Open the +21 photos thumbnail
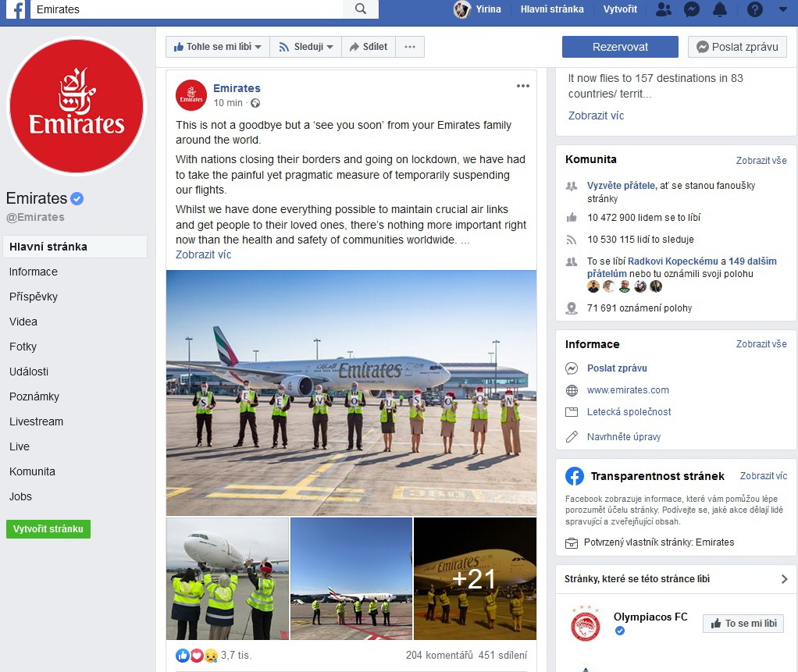This screenshot has width=798, height=672. 475,578
